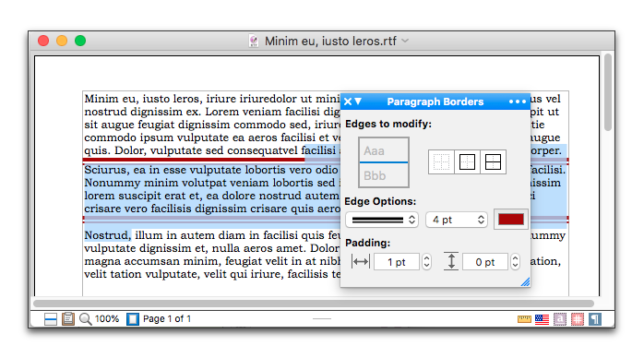Click the purple letter 'a' status icon
Image resolution: width=644 pixels, height=358 pixels.
coord(560,319)
